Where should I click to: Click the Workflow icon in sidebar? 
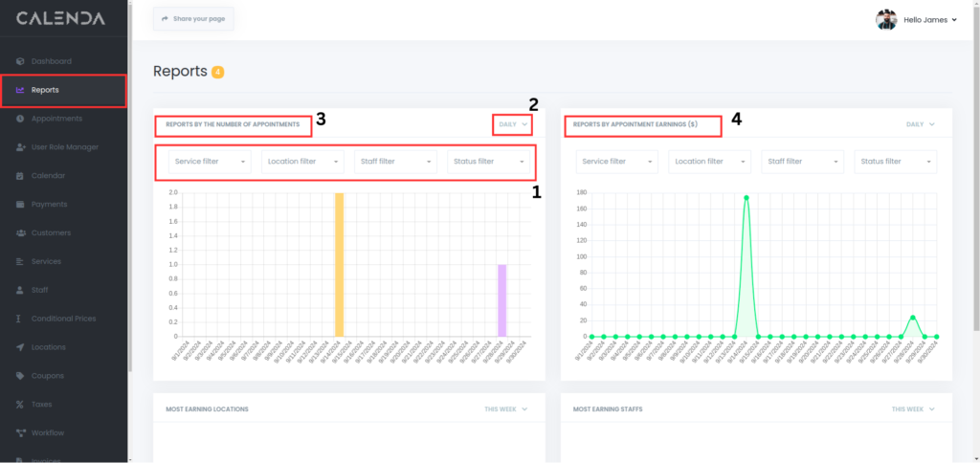tap(20, 432)
